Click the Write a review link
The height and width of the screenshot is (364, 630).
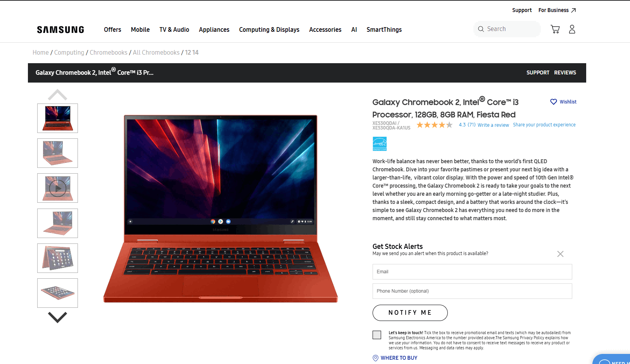click(x=493, y=125)
